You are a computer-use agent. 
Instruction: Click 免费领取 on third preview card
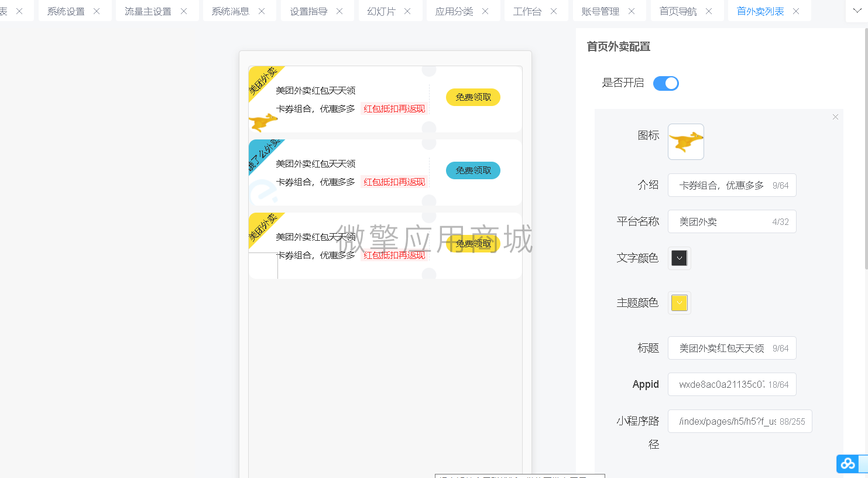pos(473,244)
